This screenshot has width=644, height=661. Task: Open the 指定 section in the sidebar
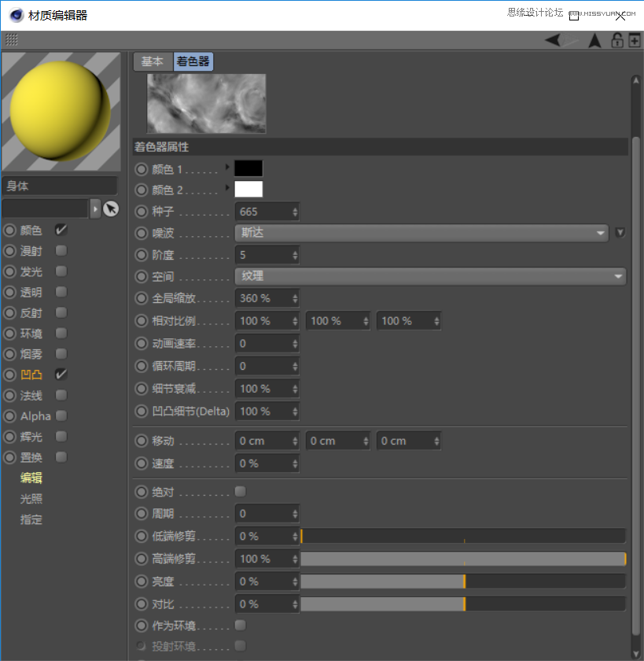click(x=31, y=519)
